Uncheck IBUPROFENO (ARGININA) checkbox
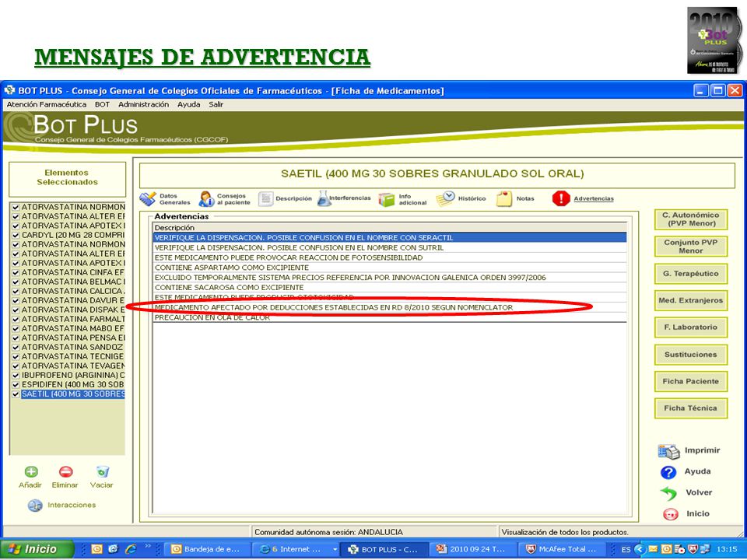Image resolution: width=747 pixels, height=560 pixels. tap(16, 375)
